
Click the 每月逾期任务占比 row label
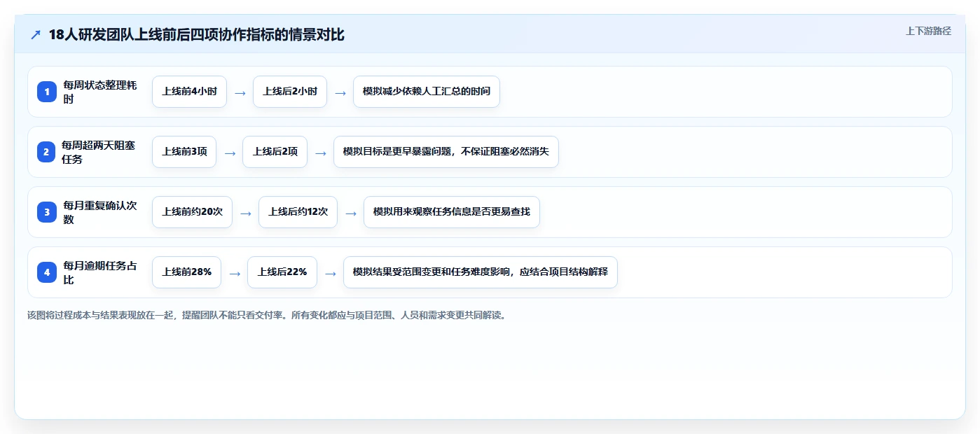pos(100,272)
